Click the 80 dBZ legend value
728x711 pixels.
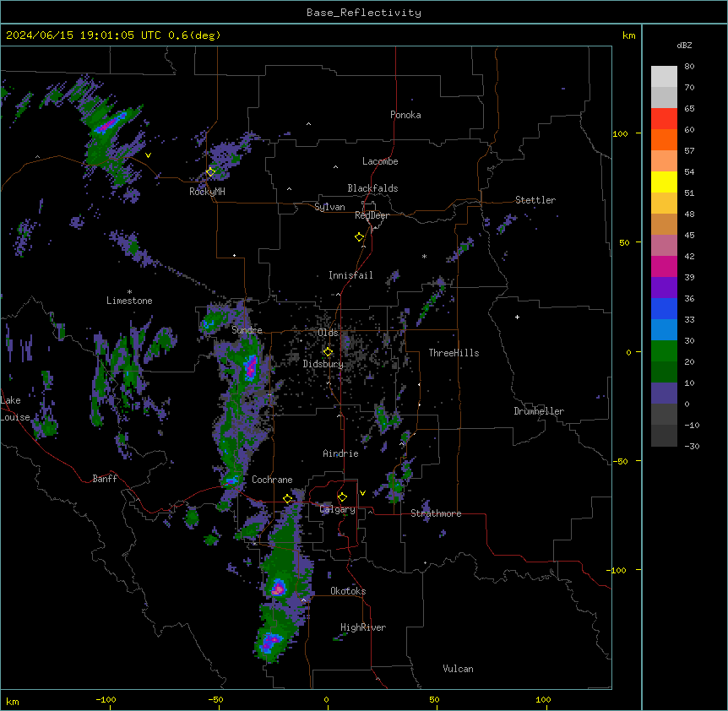pos(689,67)
